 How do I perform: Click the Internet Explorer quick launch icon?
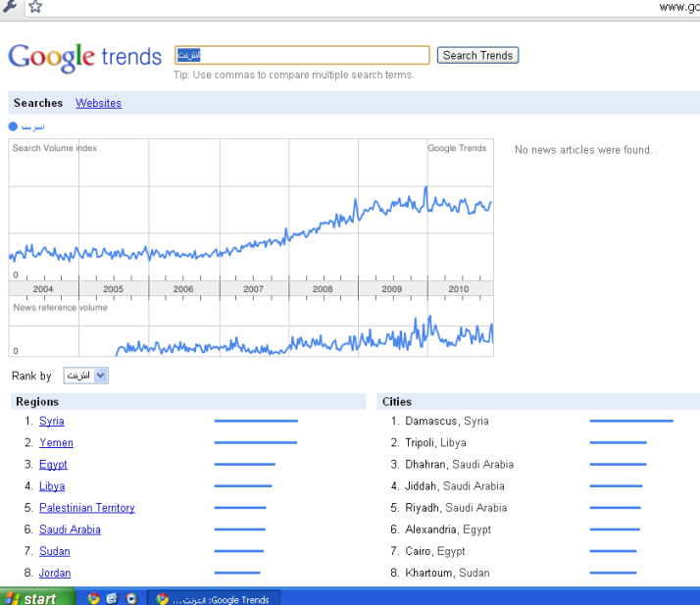click(x=112, y=598)
